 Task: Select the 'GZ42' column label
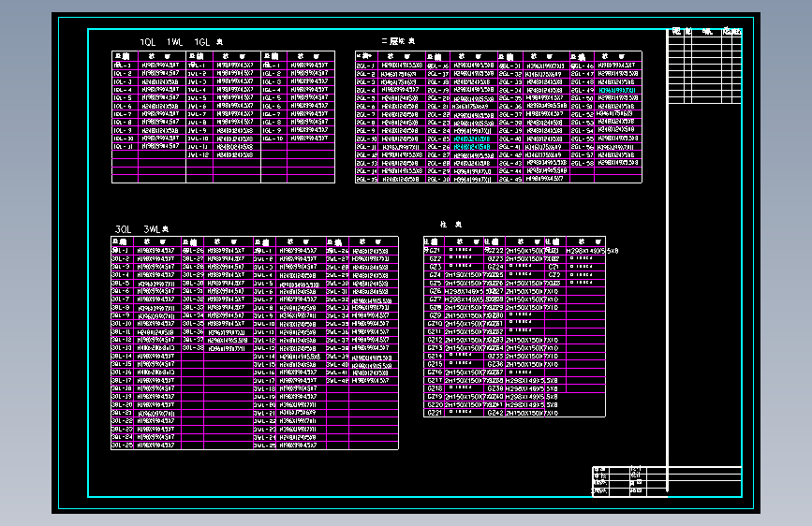point(495,413)
